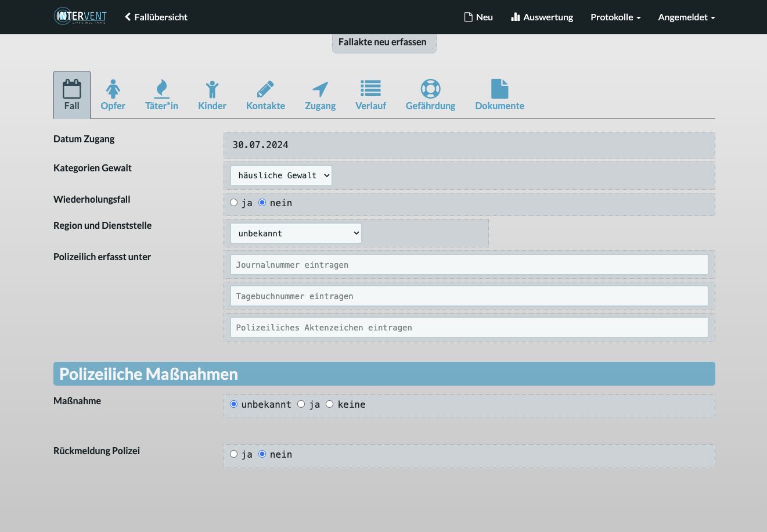Set Wiederholungsfall to ja
The height and width of the screenshot is (532, 767).
[234, 203]
